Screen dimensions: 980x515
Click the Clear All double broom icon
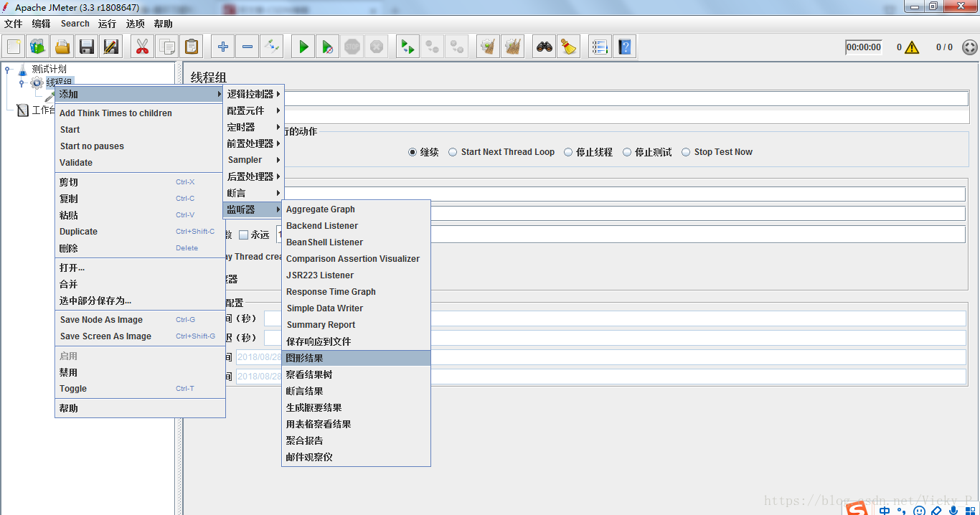512,47
